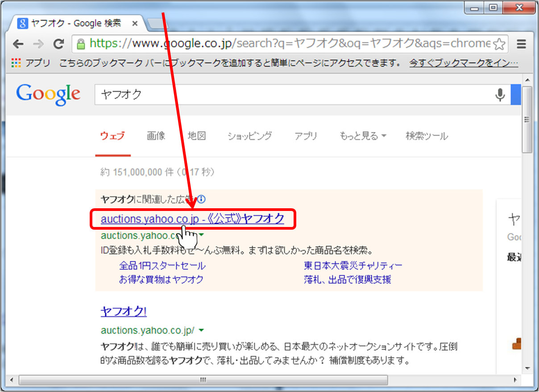Click the forward navigation arrow
This screenshot has width=539, height=392.
point(38,44)
